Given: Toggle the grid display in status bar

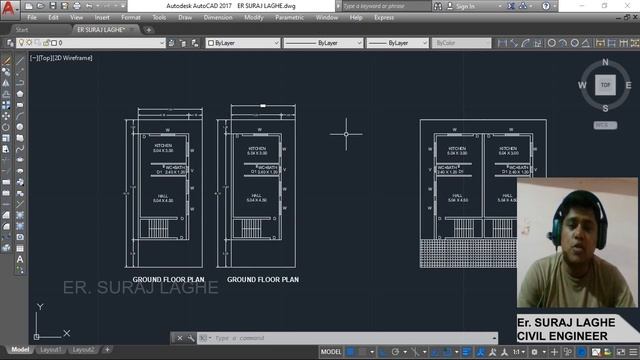Looking at the screenshot, I should tap(350, 352).
